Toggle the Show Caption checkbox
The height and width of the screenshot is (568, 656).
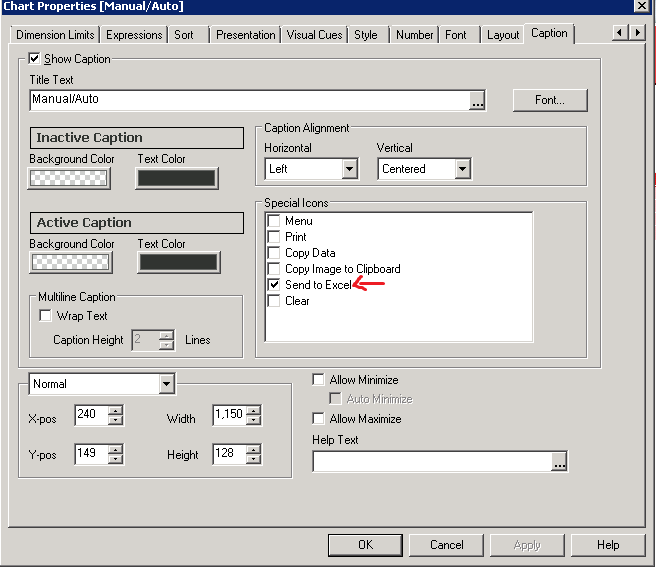point(35,59)
